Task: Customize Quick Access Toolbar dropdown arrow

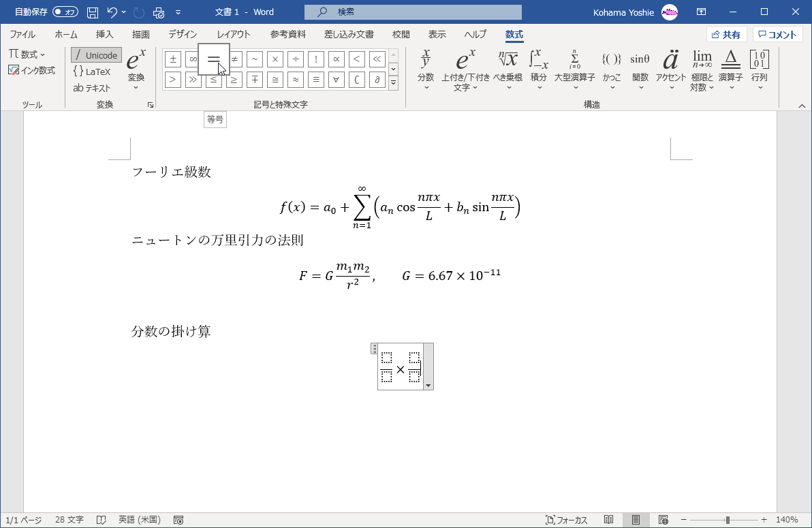Action: (178, 12)
